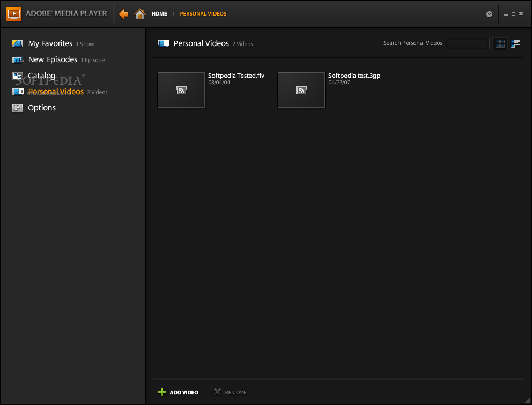Click the sidebar 2 Videos count
Viewport: 532px width, 405px height.
[x=97, y=92]
